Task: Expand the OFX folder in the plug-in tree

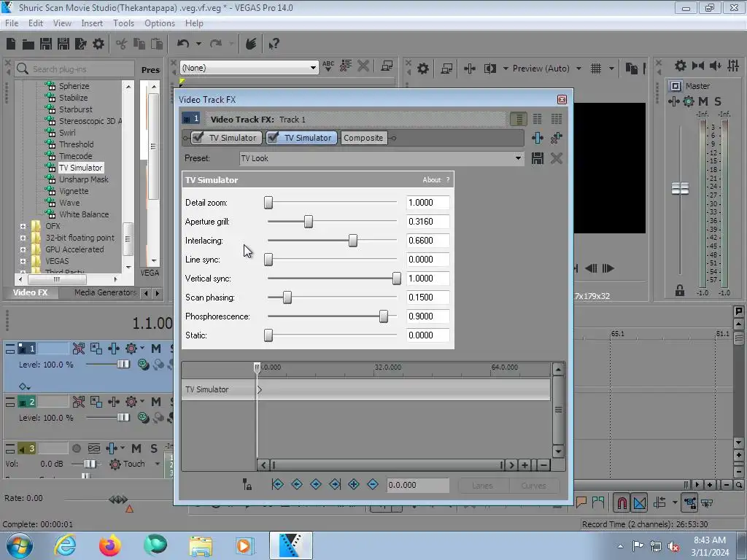Action: 23,226
